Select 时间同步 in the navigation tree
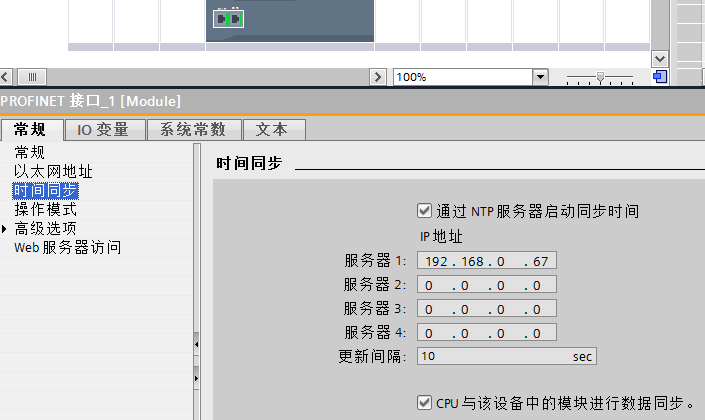Viewport: 705px width, 420px height. tap(45, 191)
